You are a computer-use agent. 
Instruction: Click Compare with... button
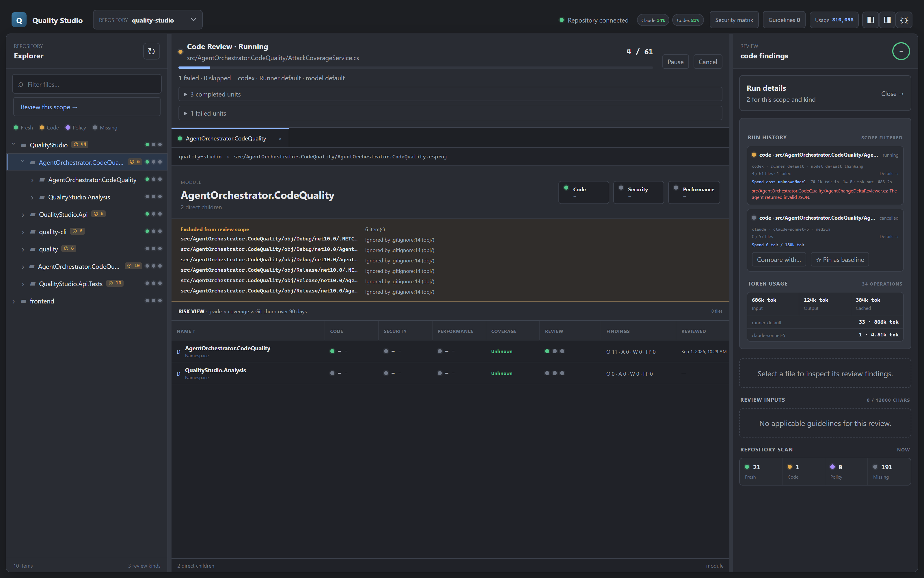click(x=779, y=260)
